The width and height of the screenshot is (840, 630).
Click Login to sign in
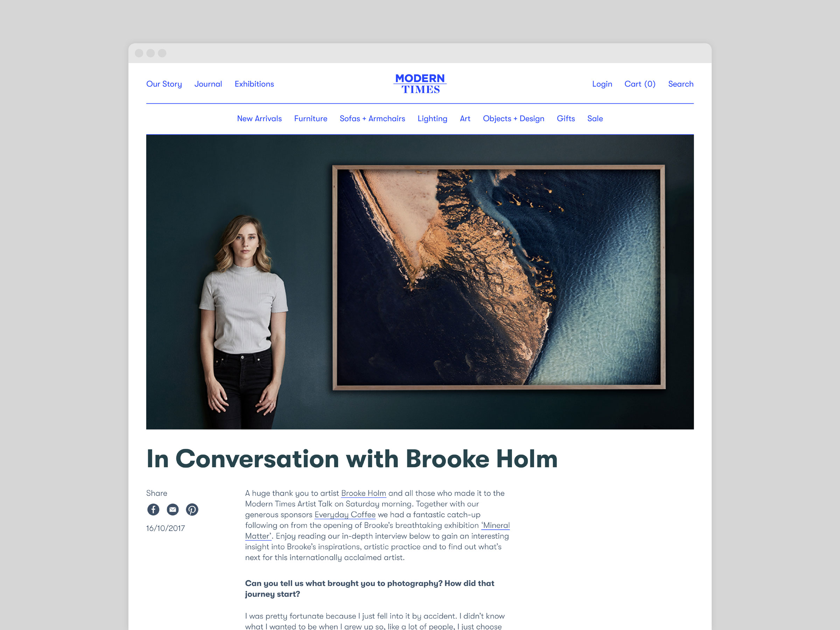pos(602,84)
